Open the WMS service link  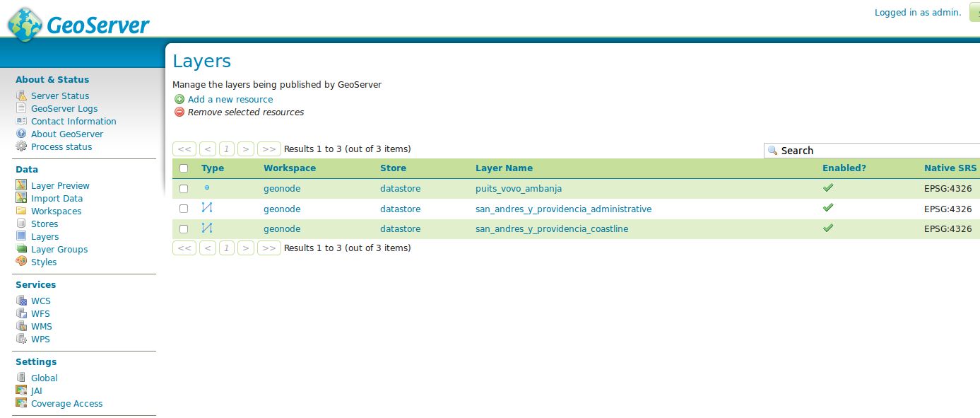click(x=42, y=327)
